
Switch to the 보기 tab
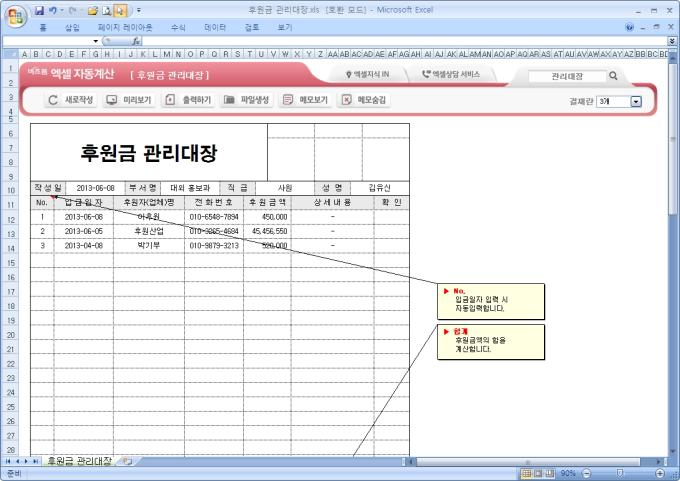(284, 28)
